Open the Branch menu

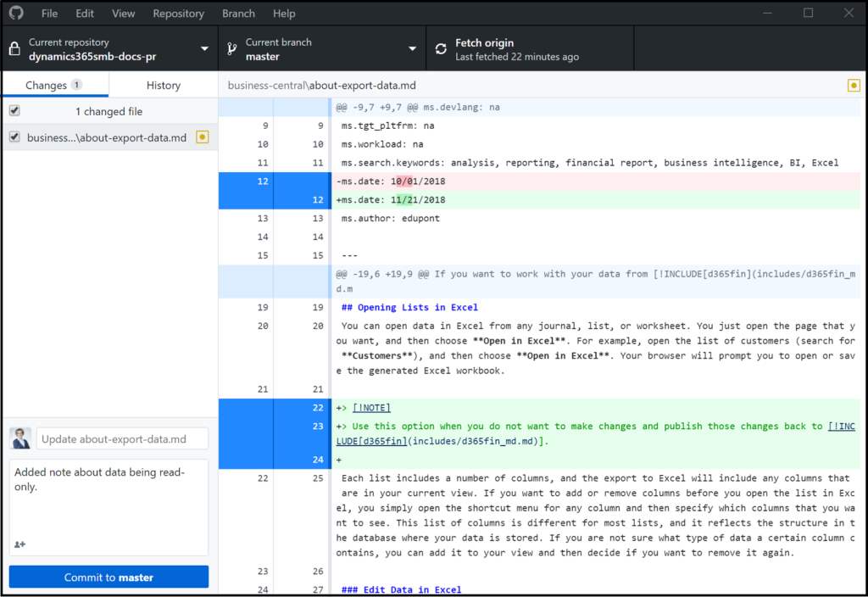click(238, 13)
